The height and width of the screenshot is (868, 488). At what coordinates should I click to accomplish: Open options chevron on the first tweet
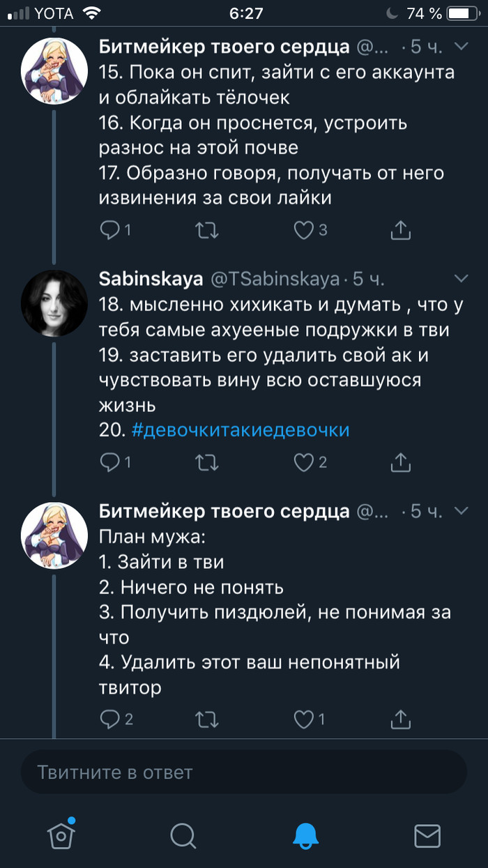[x=461, y=47]
